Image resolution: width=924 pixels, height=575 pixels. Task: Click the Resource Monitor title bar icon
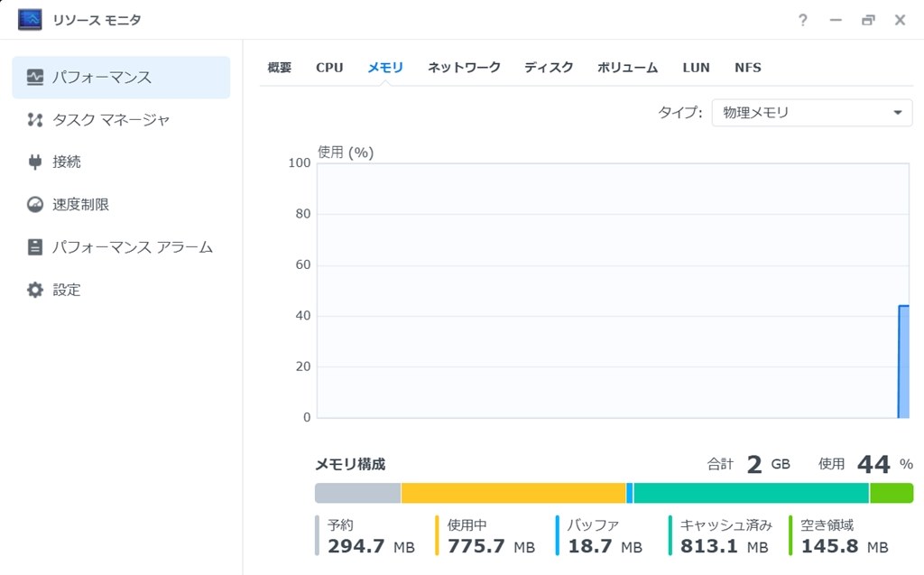[30, 19]
